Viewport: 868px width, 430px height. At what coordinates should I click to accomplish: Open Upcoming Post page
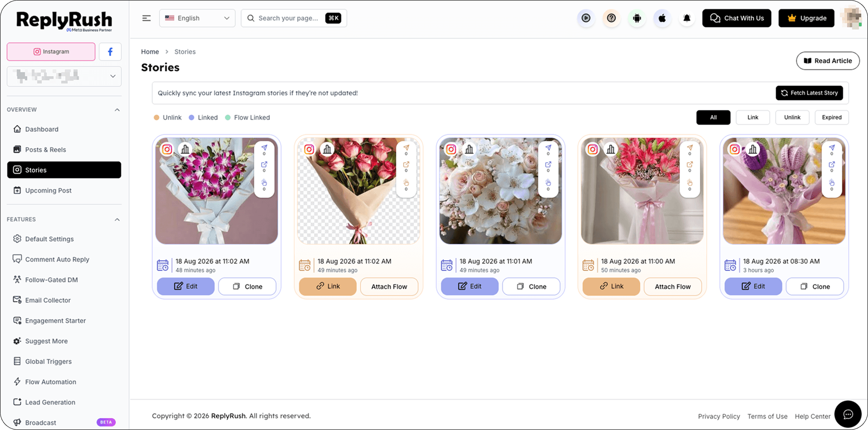[64, 191]
